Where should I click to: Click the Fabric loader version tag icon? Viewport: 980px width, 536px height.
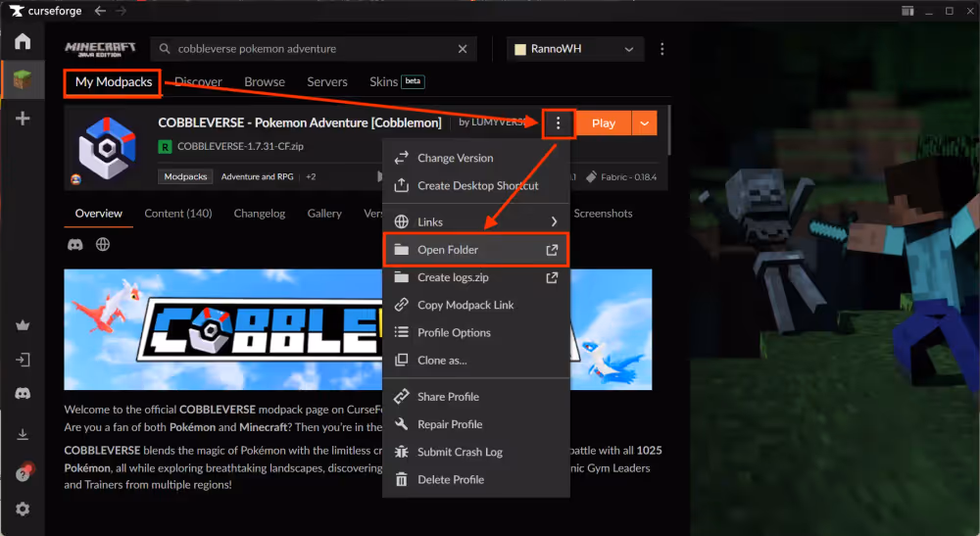tap(591, 176)
